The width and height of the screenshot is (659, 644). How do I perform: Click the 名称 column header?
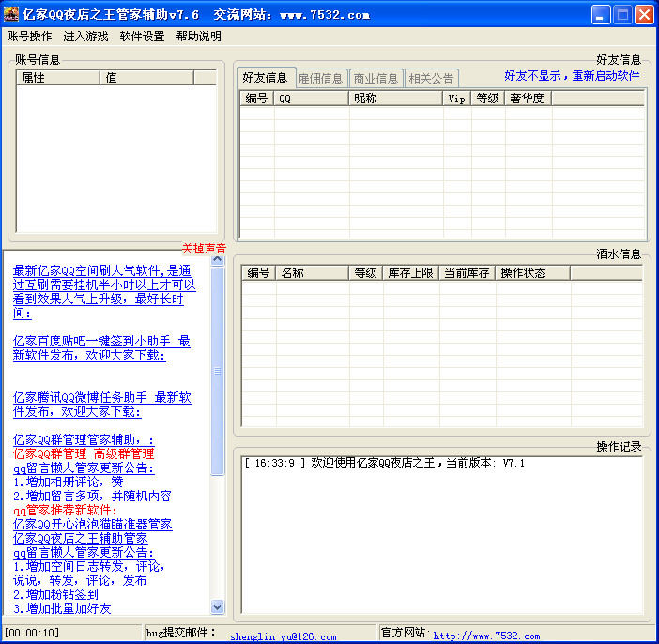pyautogui.click(x=312, y=273)
